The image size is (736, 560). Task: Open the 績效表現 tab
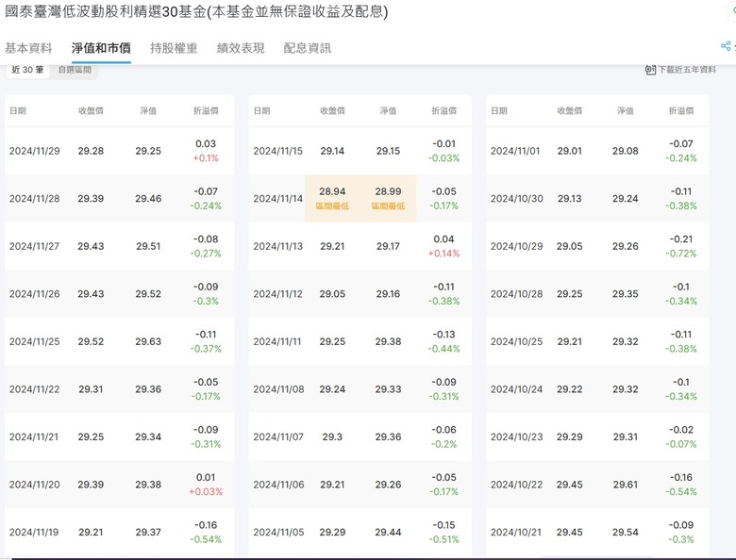241,48
